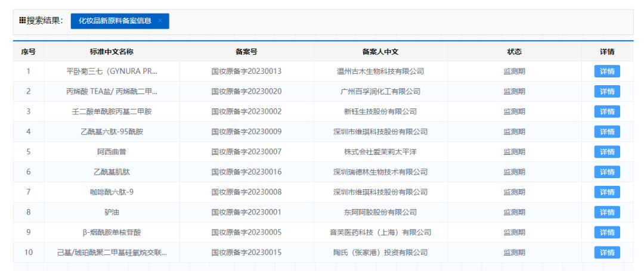644x271 pixels.
Task: Click filer 株式会社爱茉莉太平洋
Action: [x=380, y=152]
